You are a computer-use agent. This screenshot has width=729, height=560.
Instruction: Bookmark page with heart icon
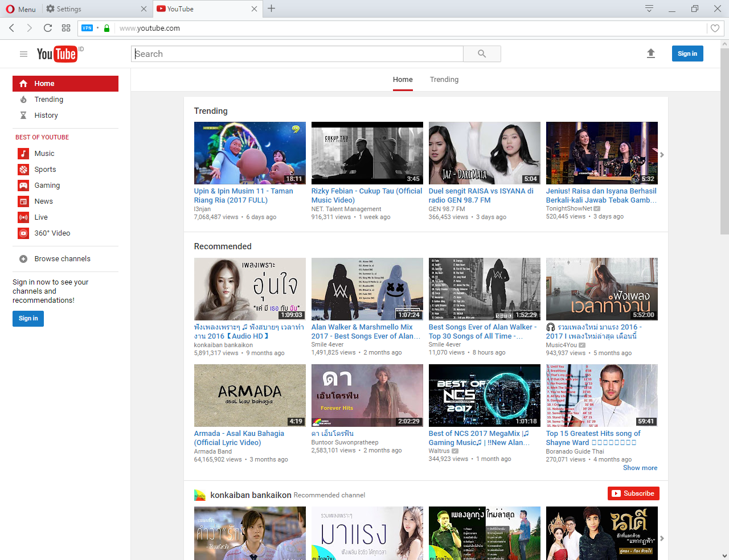(x=715, y=28)
